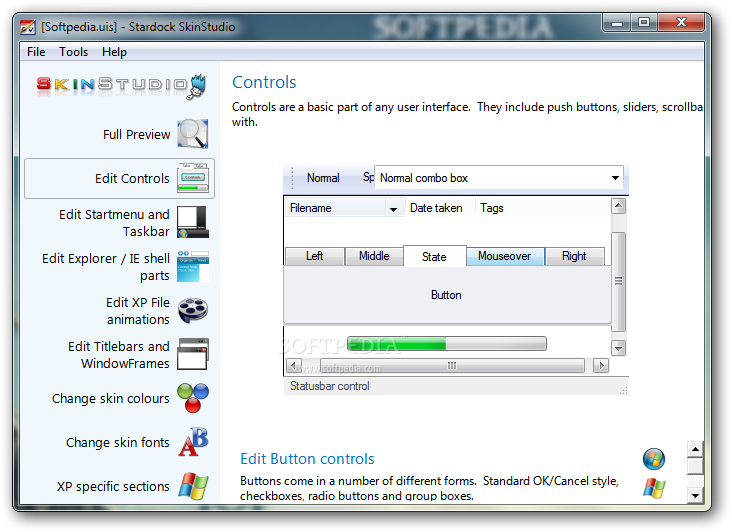This screenshot has height=532, width=732.
Task: Open the Normal combo box dropdown
Action: [615, 178]
